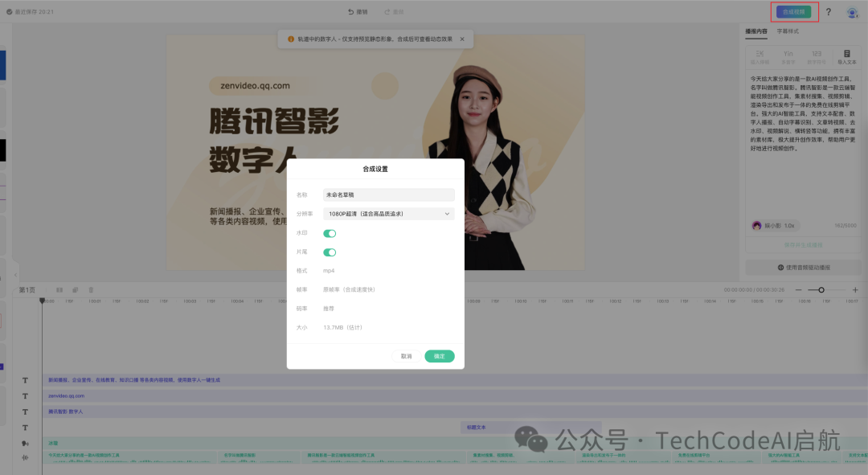Image resolution: width=868 pixels, height=475 pixels.
Task: Click the 第1页 page label
Action: 27,289
